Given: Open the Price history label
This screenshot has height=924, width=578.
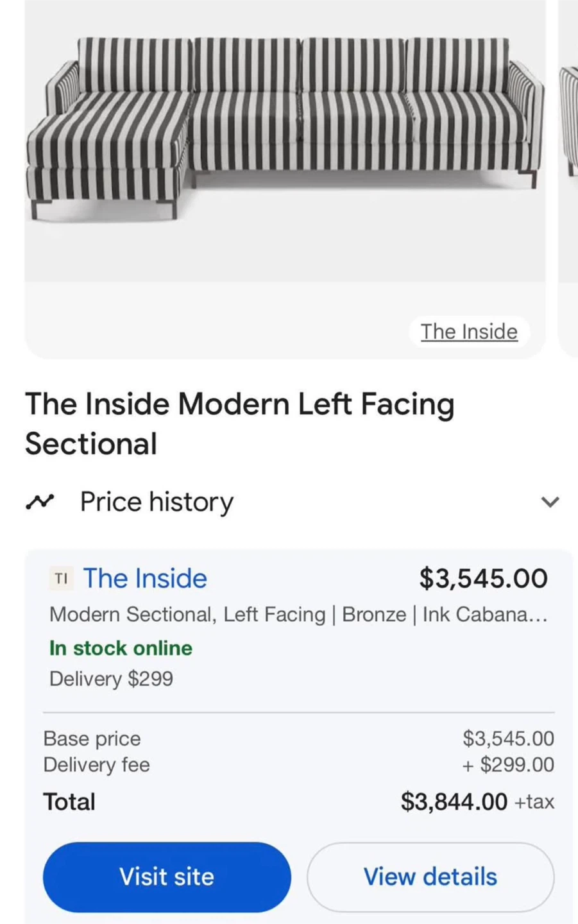Looking at the screenshot, I should (x=157, y=502).
